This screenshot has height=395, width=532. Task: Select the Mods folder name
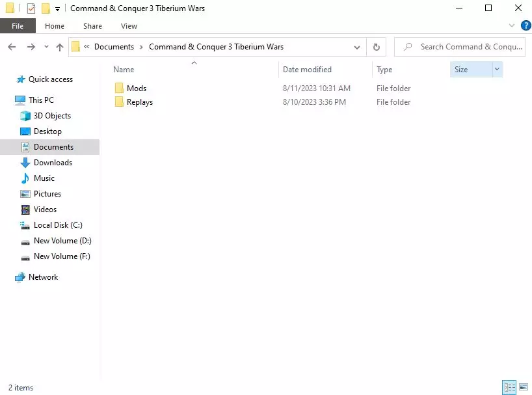coord(137,89)
